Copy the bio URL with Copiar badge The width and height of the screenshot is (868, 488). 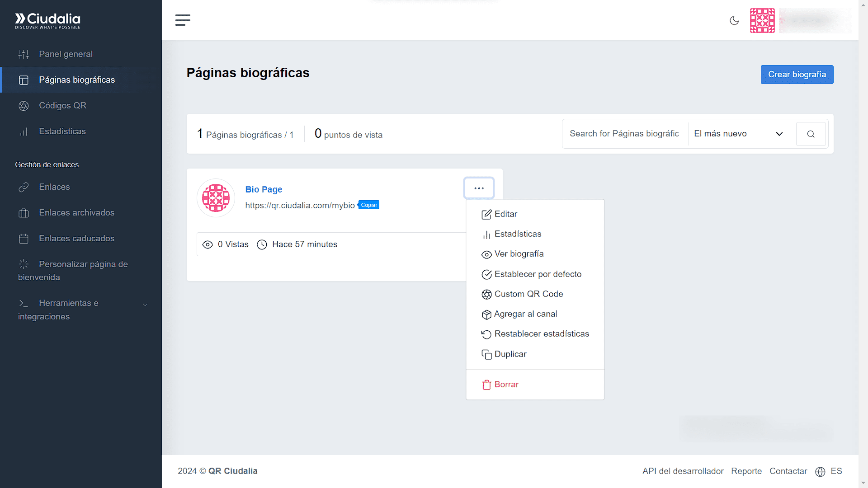coord(369,205)
